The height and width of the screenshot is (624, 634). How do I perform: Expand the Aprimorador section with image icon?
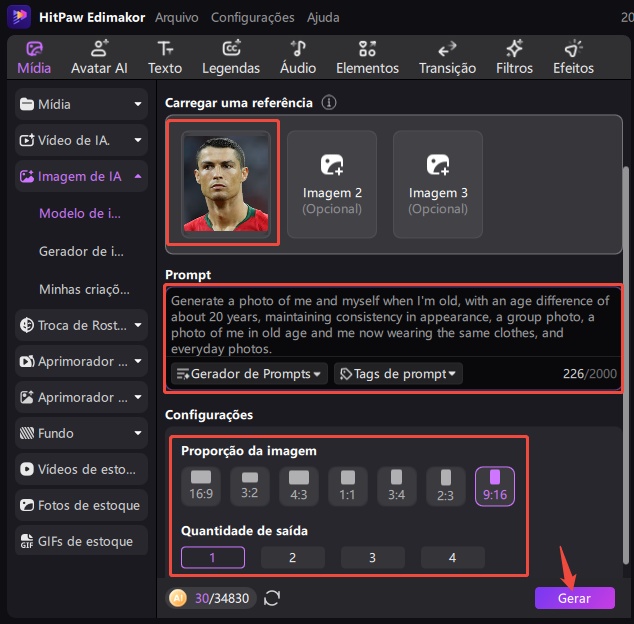[x=81, y=397]
